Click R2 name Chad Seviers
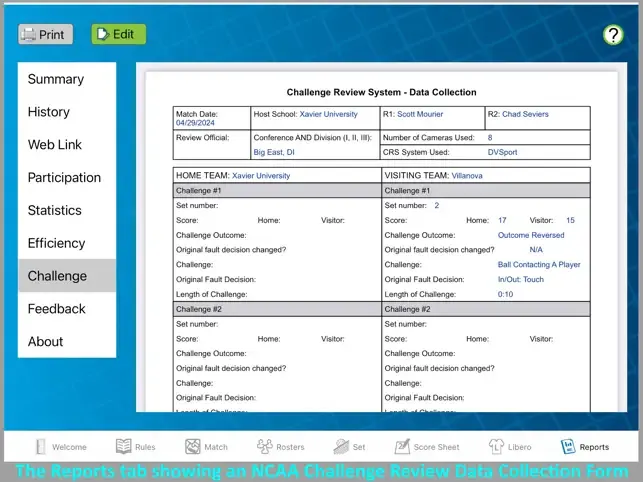The image size is (643, 482). (x=525, y=114)
